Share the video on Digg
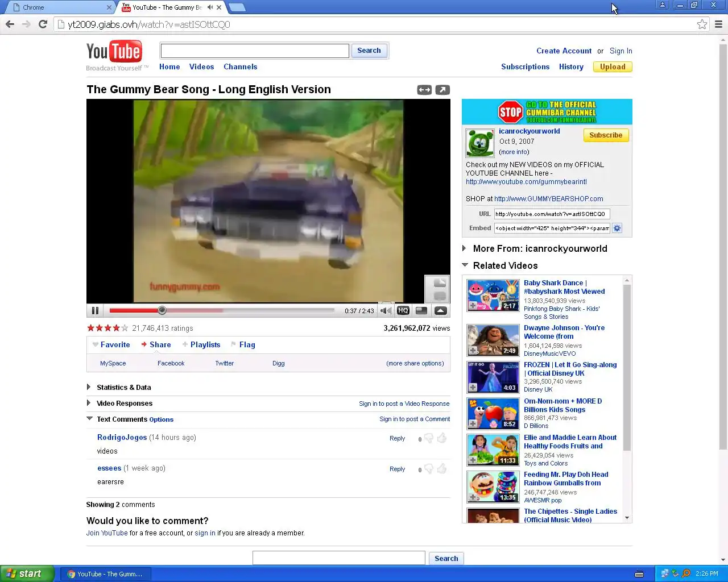The image size is (728, 582). [x=279, y=364]
